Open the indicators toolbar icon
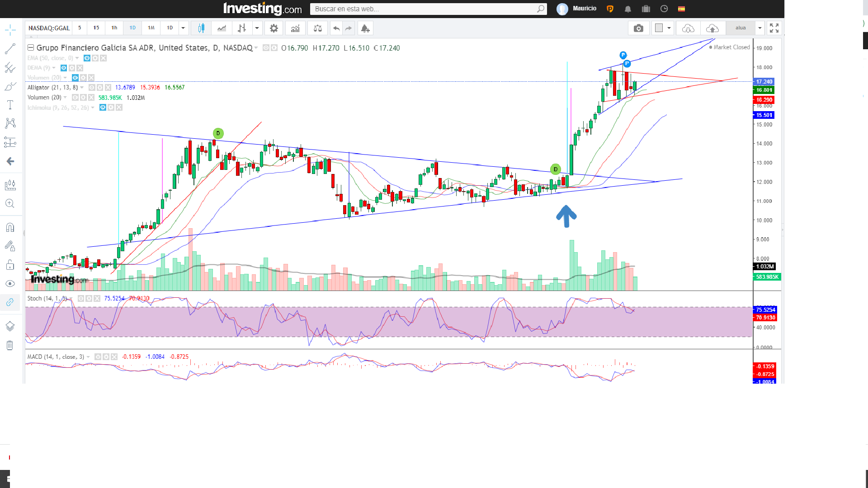868x488 pixels. tap(295, 28)
